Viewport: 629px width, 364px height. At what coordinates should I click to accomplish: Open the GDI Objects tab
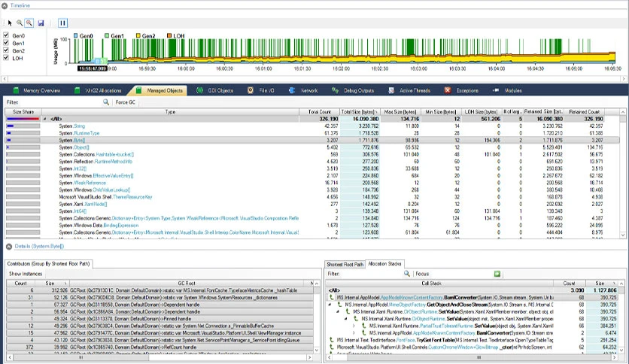216,90
